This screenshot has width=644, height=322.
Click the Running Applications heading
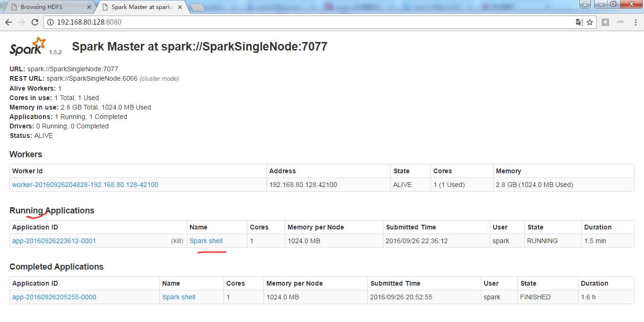point(52,211)
